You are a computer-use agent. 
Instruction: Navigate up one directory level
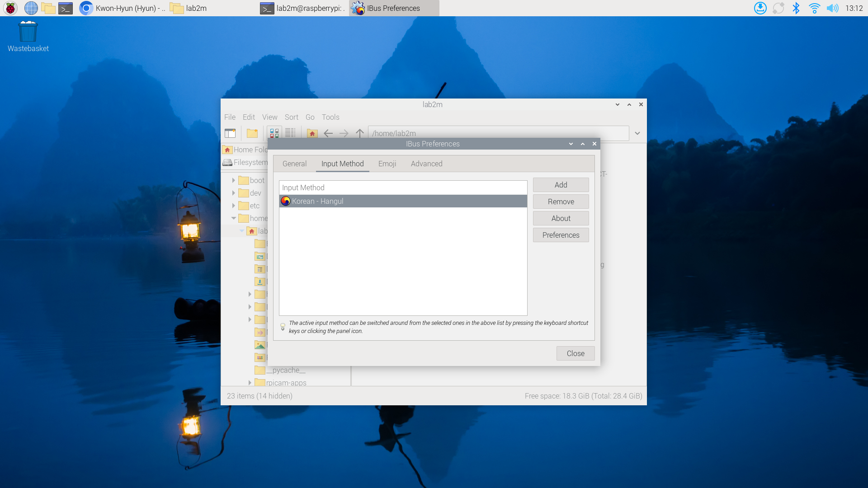click(359, 133)
